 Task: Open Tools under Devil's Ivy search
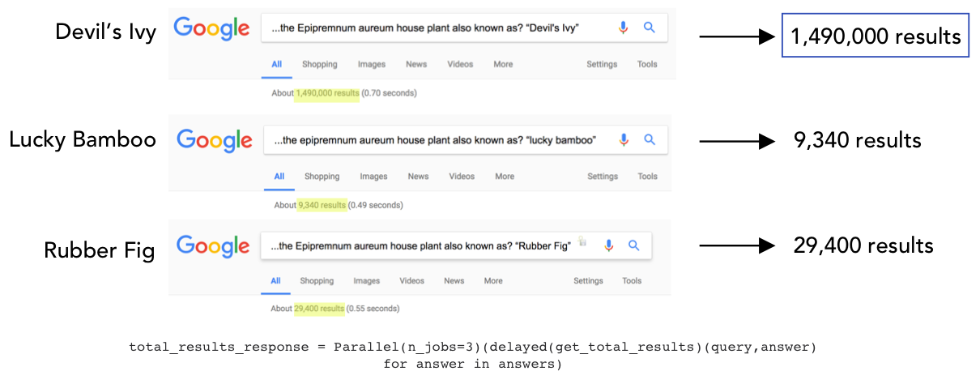point(647,65)
